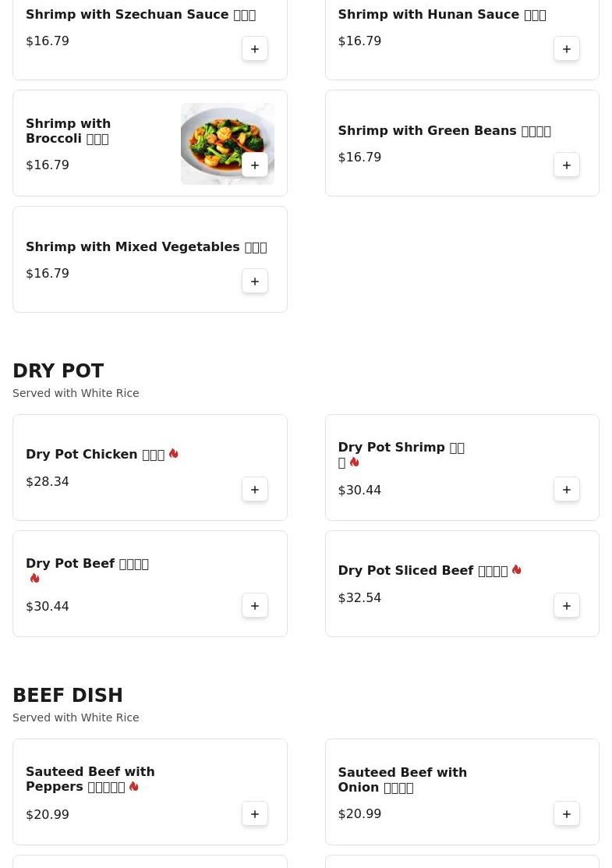
Task: Open Dry Pot Chicken item details
Action: coord(150,467)
